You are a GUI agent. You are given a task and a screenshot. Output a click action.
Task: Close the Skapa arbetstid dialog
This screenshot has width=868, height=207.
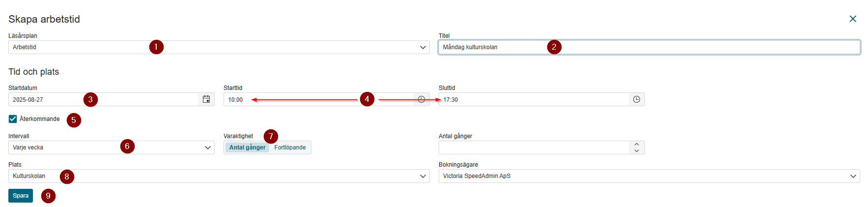(853, 19)
